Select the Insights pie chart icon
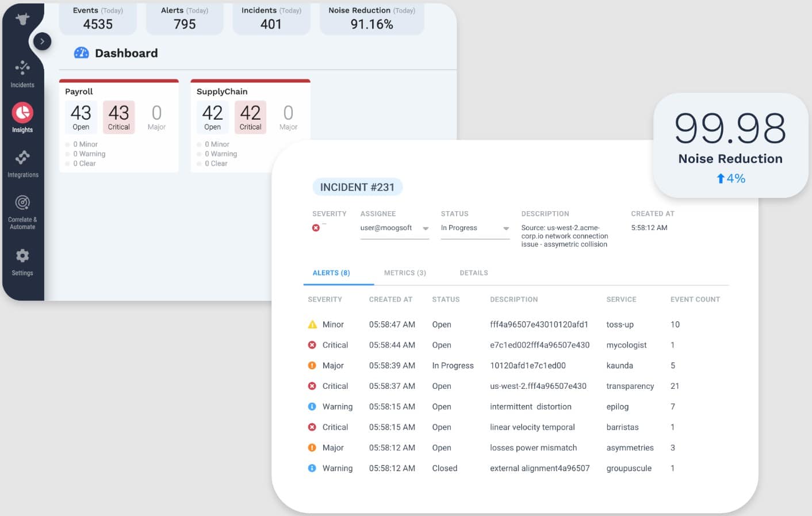The width and height of the screenshot is (812, 516). click(22, 113)
